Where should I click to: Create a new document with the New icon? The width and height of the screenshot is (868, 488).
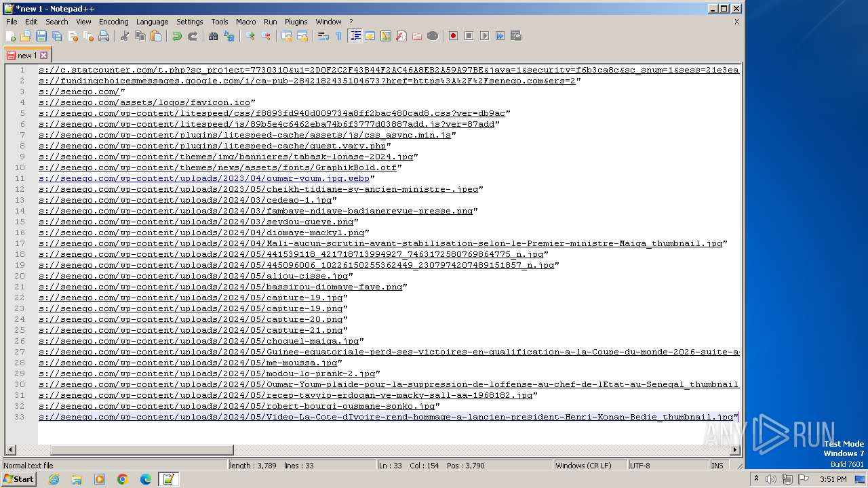(x=11, y=36)
